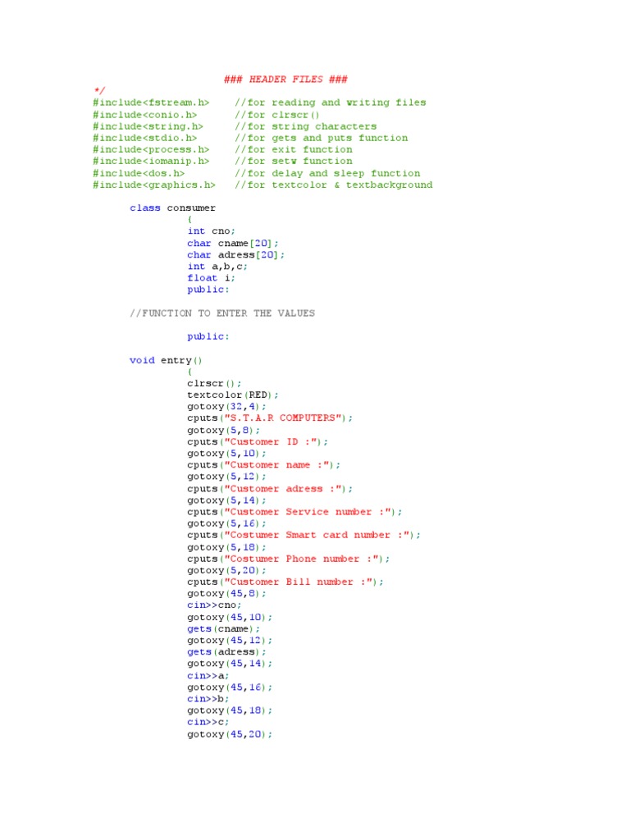Click comment '//for string characters'
Screen dimensions: 630x840
click(x=306, y=126)
